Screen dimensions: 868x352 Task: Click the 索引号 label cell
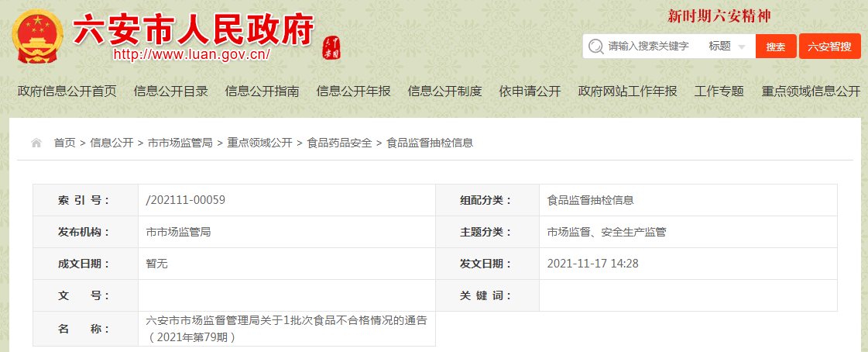click(85, 200)
